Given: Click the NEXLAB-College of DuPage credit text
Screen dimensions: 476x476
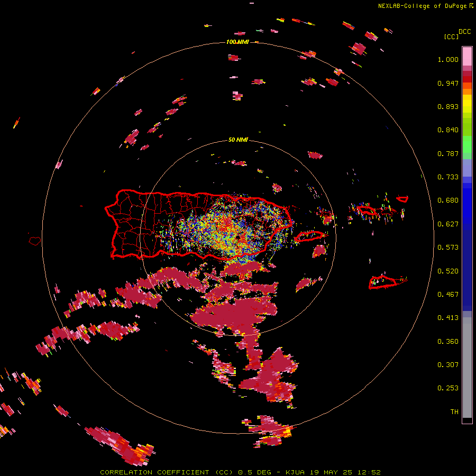Looking at the screenshot, I should (422, 6).
